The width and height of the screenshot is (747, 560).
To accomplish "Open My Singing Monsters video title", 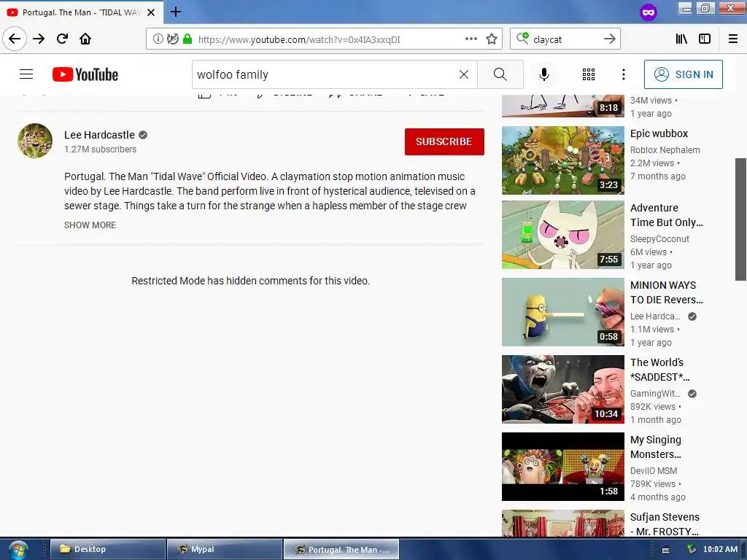I will click(656, 447).
